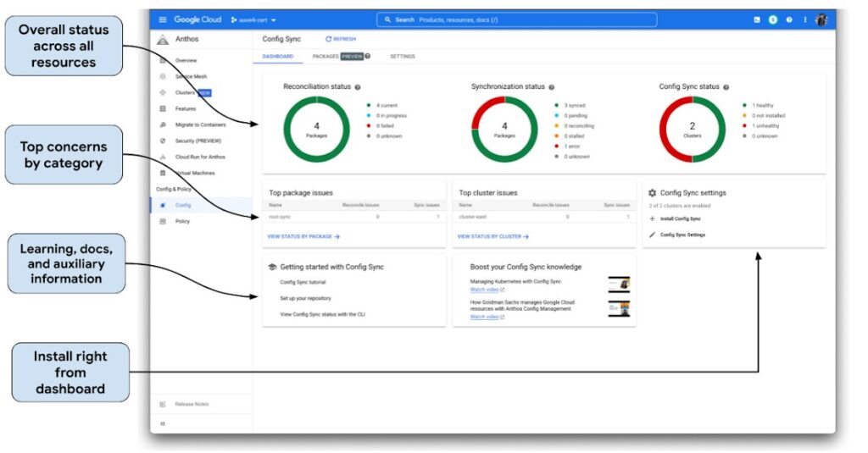Click Reconciliation status help icon
This screenshot has height=453, width=868.
click(358, 87)
